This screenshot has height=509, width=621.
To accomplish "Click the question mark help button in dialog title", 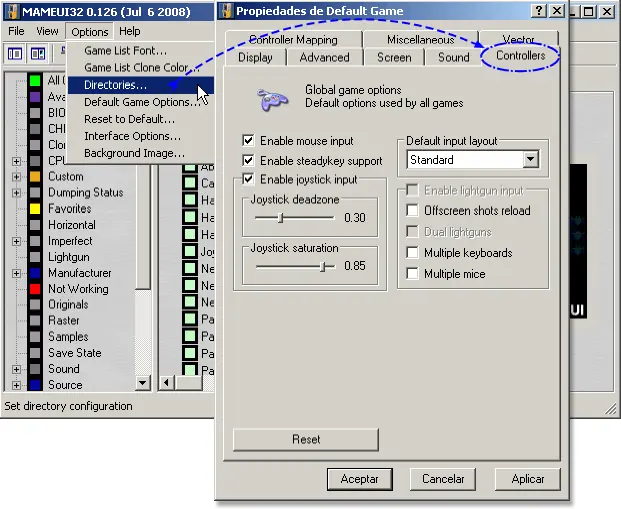I will pyautogui.click(x=539, y=11).
